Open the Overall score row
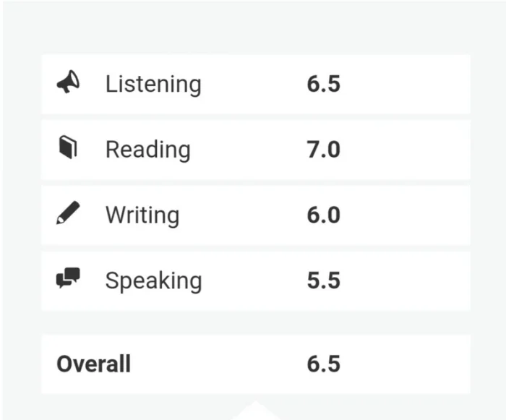506x420 pixels. pyautogui.click(x=256, y=364)
